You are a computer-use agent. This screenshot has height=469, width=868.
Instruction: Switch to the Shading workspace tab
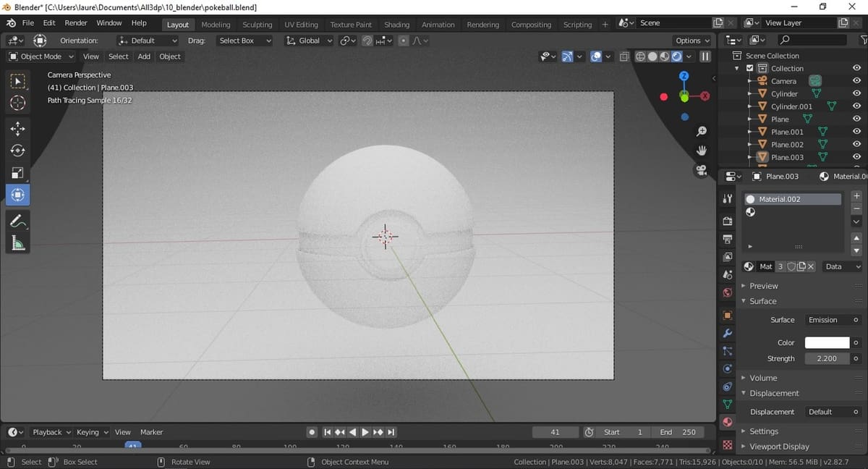pos(396,25)
